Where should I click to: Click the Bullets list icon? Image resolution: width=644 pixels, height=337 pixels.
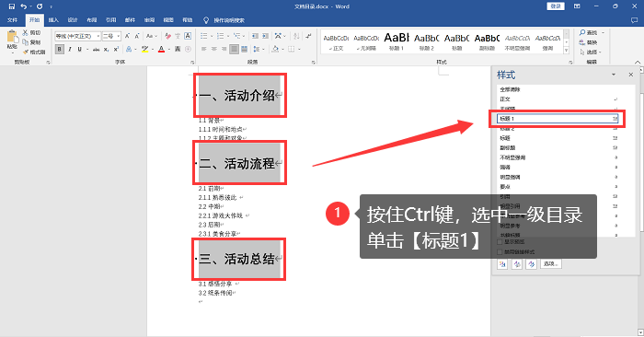click(x=203, y=36)
